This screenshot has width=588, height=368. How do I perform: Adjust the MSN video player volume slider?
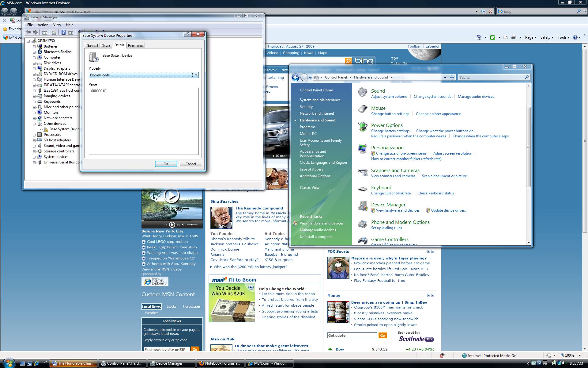tap(192, 225)
